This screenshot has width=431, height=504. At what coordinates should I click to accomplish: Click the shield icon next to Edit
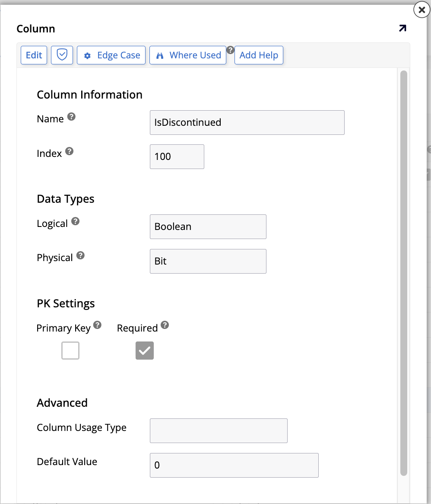[62, 55]
